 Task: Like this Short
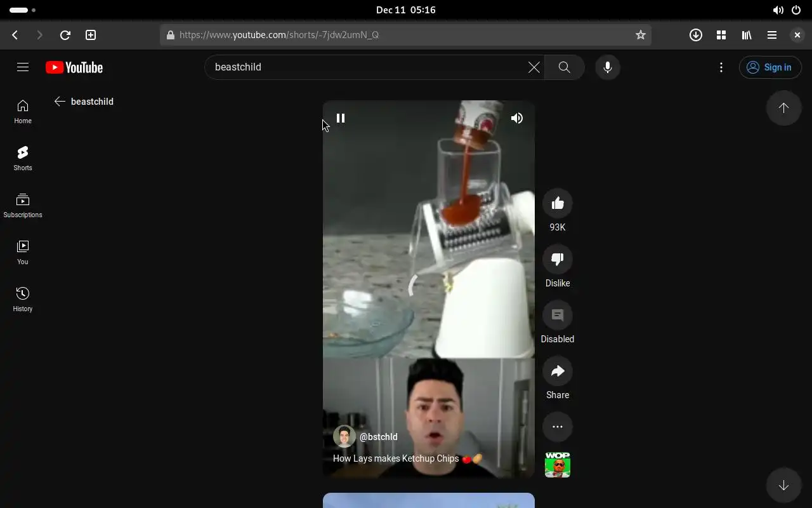(x=558, y=203)
